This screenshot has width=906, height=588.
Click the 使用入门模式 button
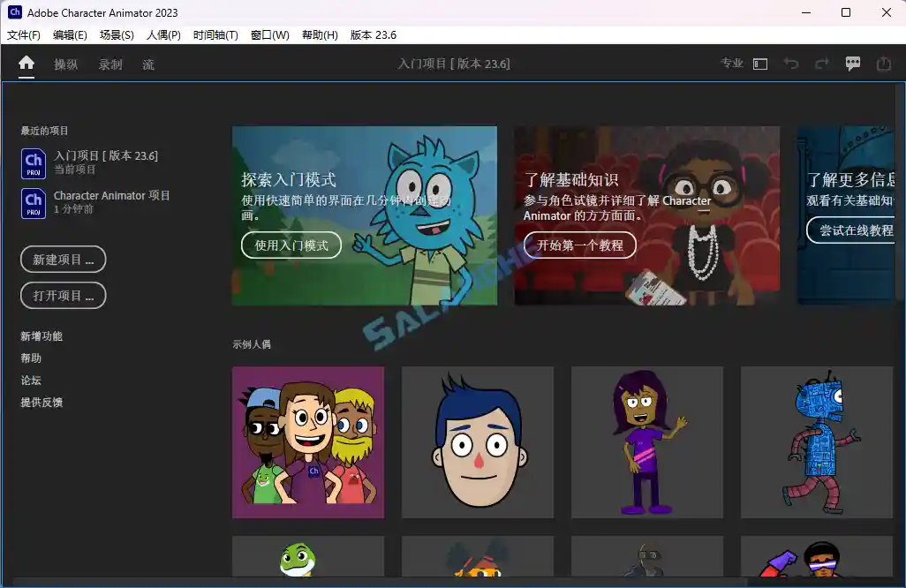tap(291, 245)
